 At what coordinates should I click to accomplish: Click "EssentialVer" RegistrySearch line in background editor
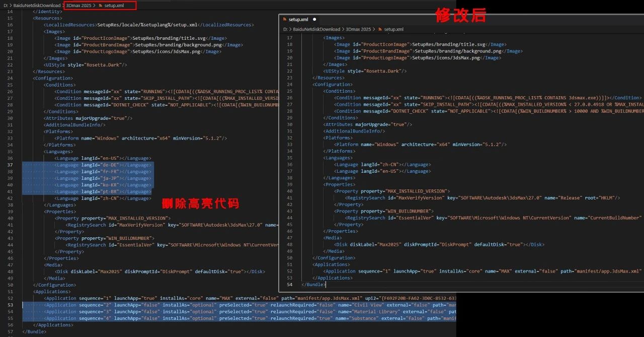(x=172, y=245)
